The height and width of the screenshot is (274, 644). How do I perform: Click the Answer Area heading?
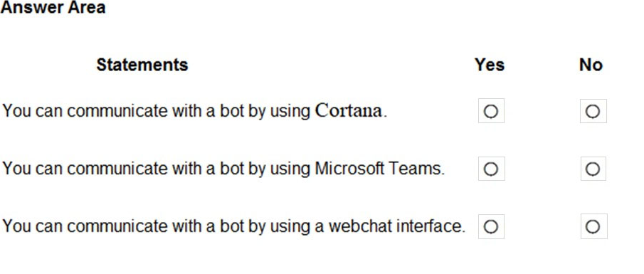(53, 7)
